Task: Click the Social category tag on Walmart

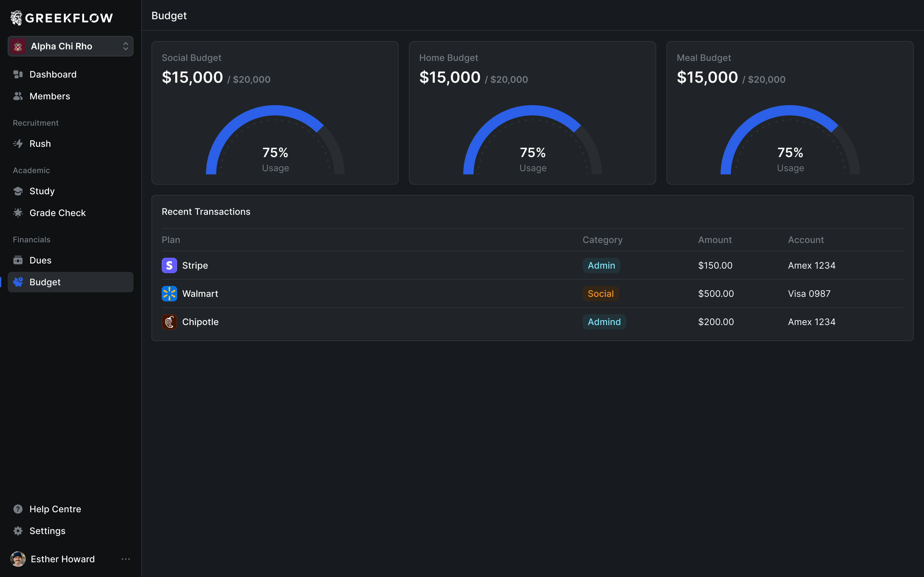Action: [600, 293]
